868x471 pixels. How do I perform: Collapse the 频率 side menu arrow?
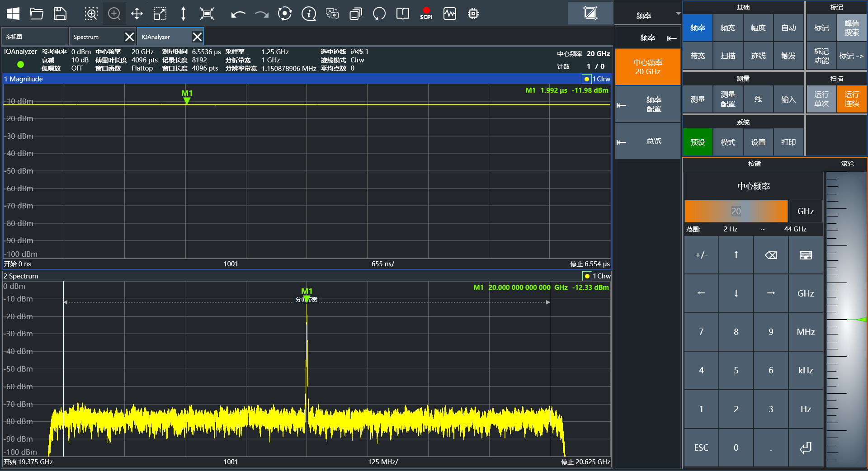[x=672, y=38]
